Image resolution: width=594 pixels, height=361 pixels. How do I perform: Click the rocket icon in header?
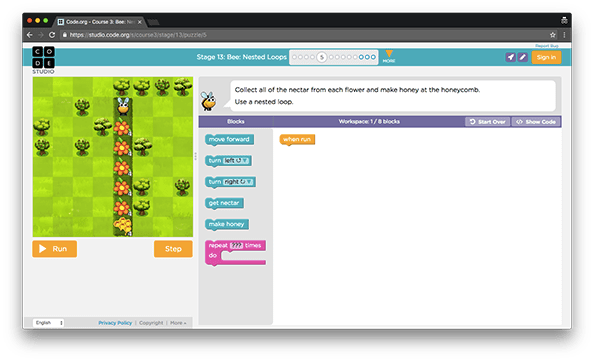(511, 57)
